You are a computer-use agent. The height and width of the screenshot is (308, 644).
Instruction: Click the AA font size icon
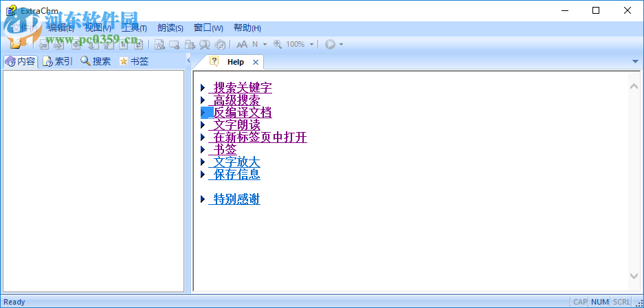[242, 45]
